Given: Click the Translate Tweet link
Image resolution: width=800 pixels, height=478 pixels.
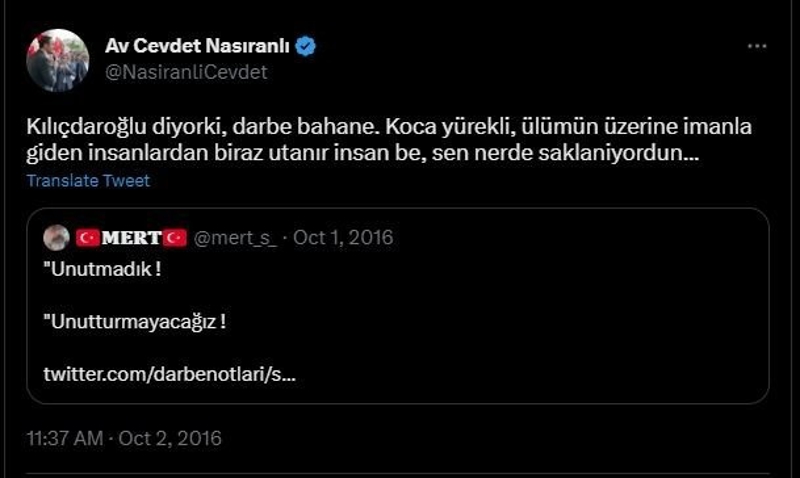Looking at the screenshot, I should (88, 181).
